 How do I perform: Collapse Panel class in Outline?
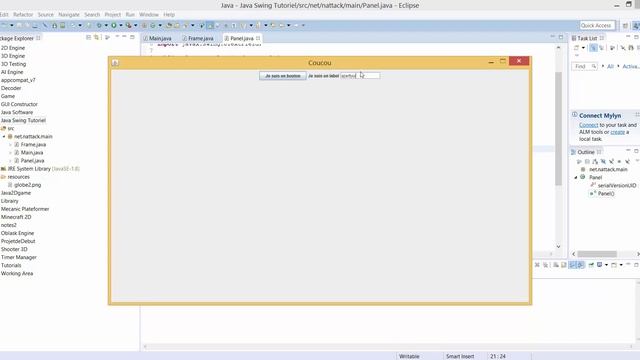[x=576, y=178]
